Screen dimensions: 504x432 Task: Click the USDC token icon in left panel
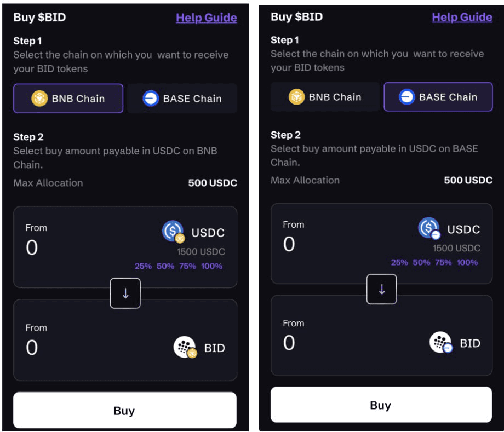[173, 232]
